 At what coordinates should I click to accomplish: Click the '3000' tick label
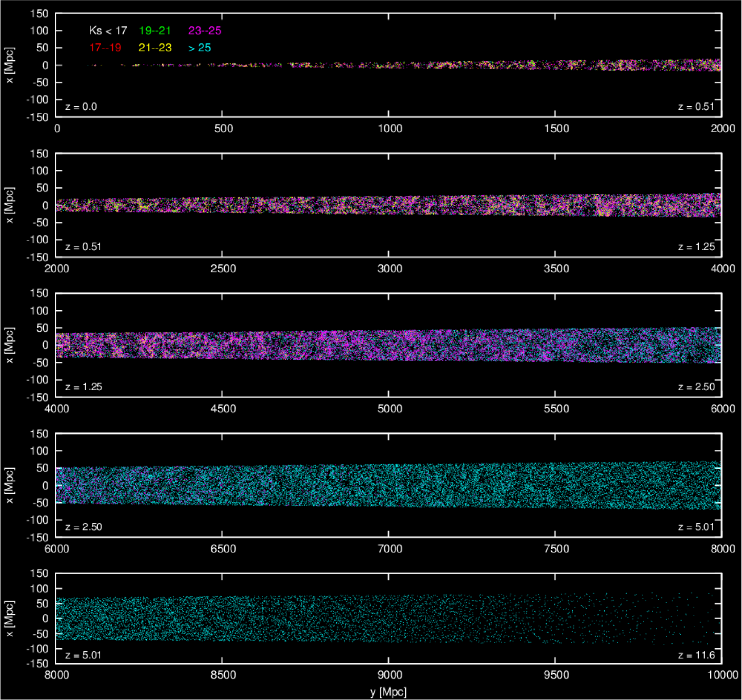tap(390, 269)
